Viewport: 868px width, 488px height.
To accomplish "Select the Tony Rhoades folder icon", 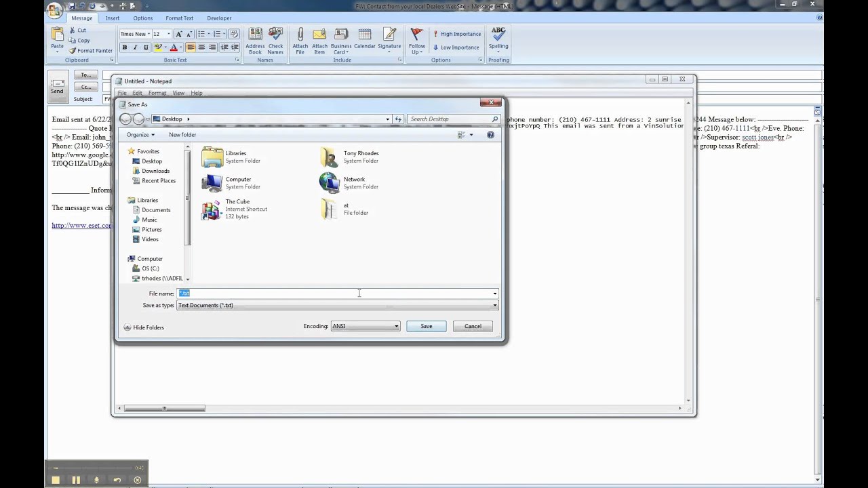I will 330,157.
